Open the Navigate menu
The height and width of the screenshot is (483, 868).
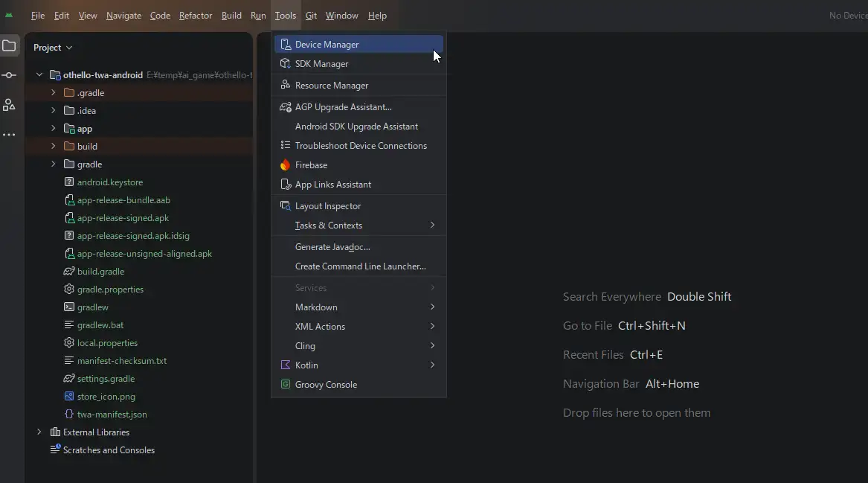(123, 16)
